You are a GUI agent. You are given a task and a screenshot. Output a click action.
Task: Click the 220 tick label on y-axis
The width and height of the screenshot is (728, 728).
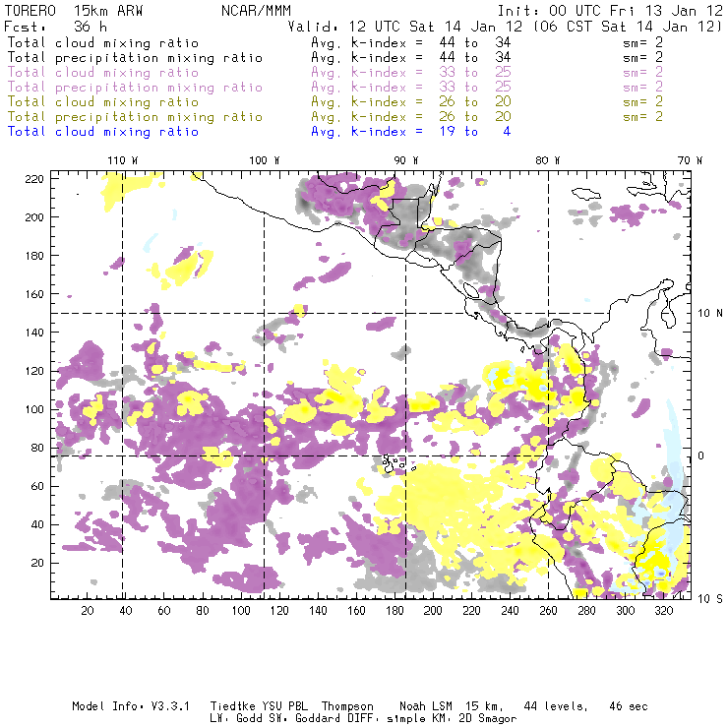click(35, 178)
